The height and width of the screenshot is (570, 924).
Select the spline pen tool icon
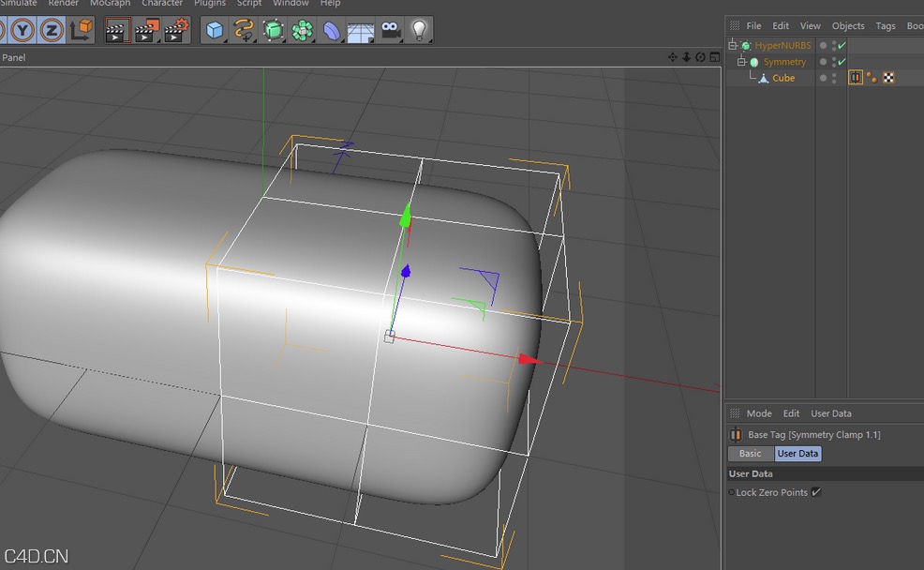(242, 29)
